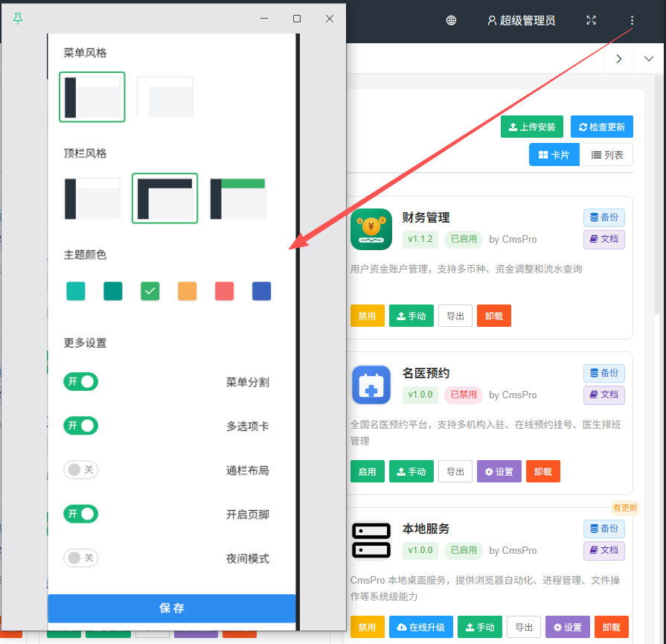
Task: Click 卸载 on the 名医预约 card
Action: pyautogui.click(x=543, y=471)
